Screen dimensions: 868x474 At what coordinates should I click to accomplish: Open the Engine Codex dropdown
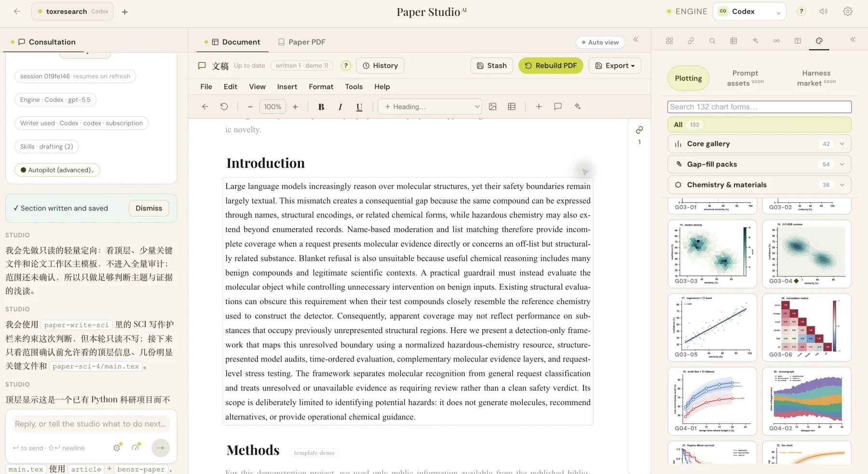tap(749, 12)
